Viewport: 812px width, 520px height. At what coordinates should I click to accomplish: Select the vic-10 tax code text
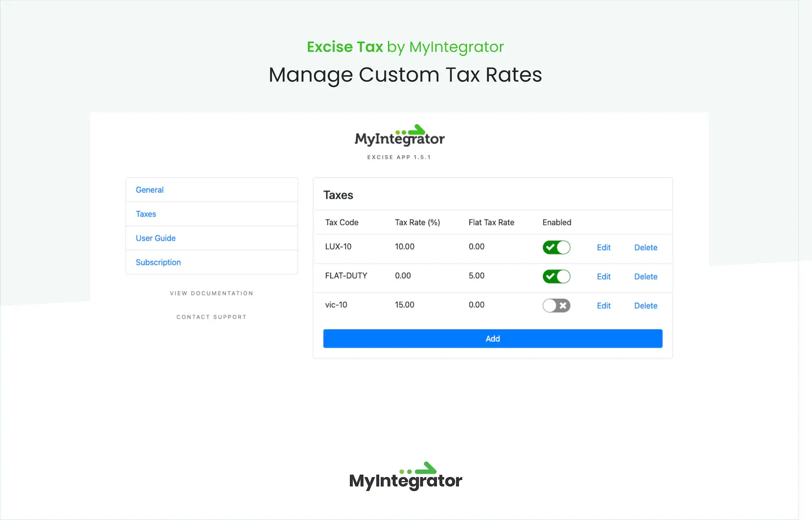pos(336,305)
